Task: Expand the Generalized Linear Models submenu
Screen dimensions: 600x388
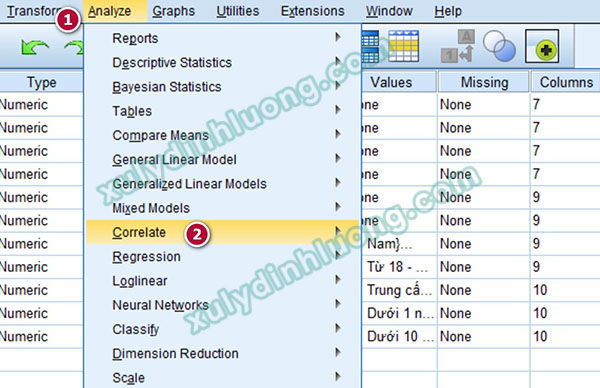Action: pos(222,184)
